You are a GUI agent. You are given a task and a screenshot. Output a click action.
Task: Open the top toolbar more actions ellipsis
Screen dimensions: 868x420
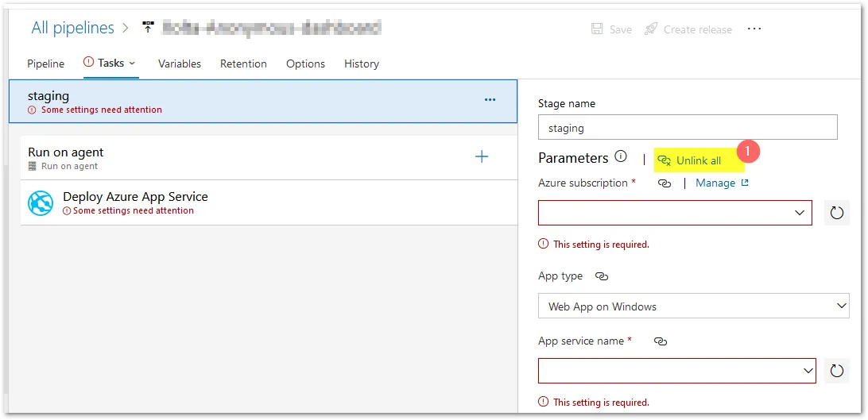pyautogui.click(x=754, y=28)
